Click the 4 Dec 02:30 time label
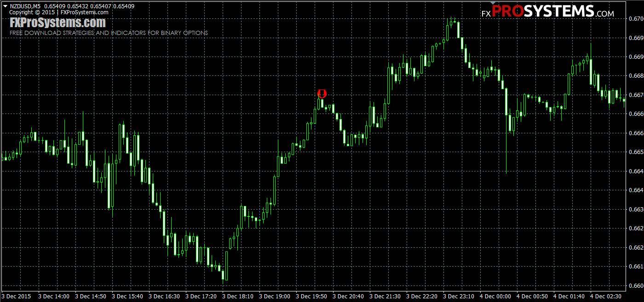The image size is (644, 302). 606,296
